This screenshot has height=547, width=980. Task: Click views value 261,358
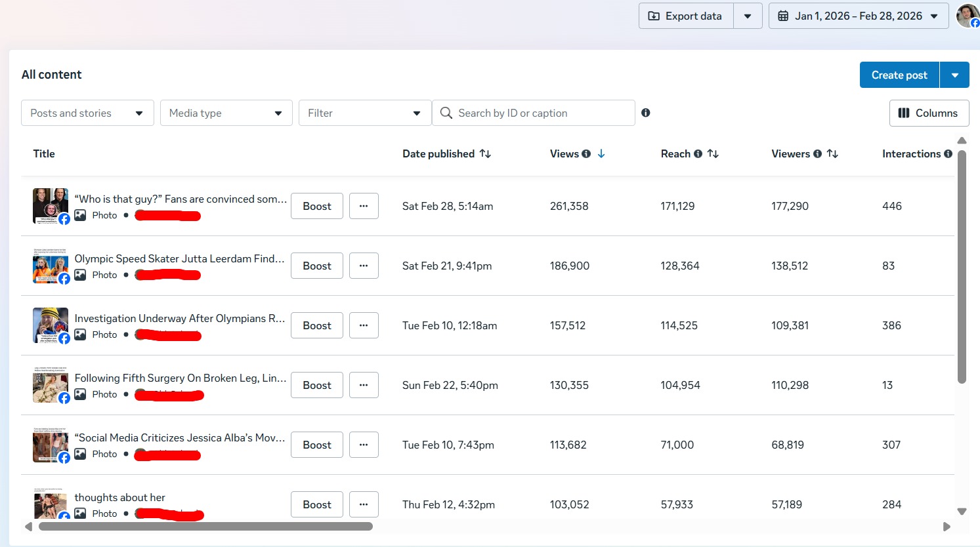tap(569, 206)
